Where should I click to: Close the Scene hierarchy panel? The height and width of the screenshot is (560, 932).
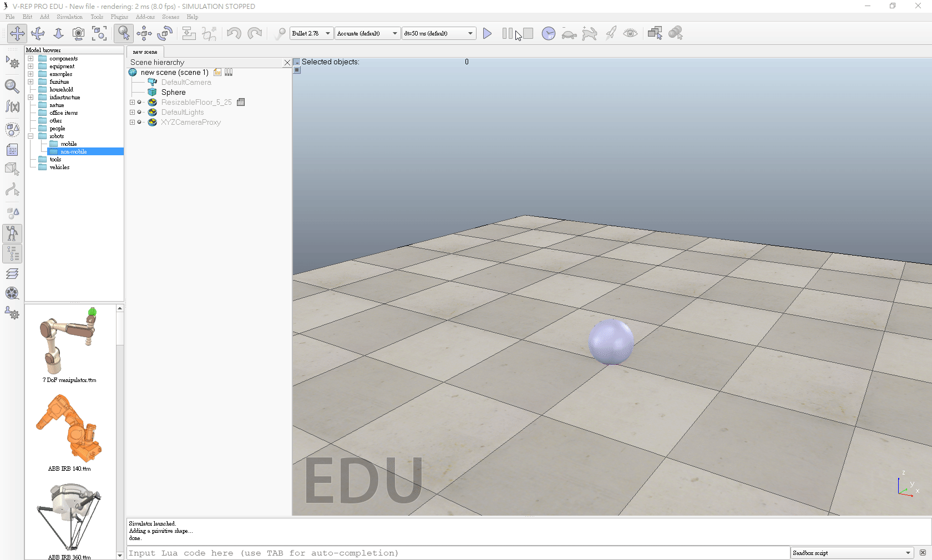287,63
